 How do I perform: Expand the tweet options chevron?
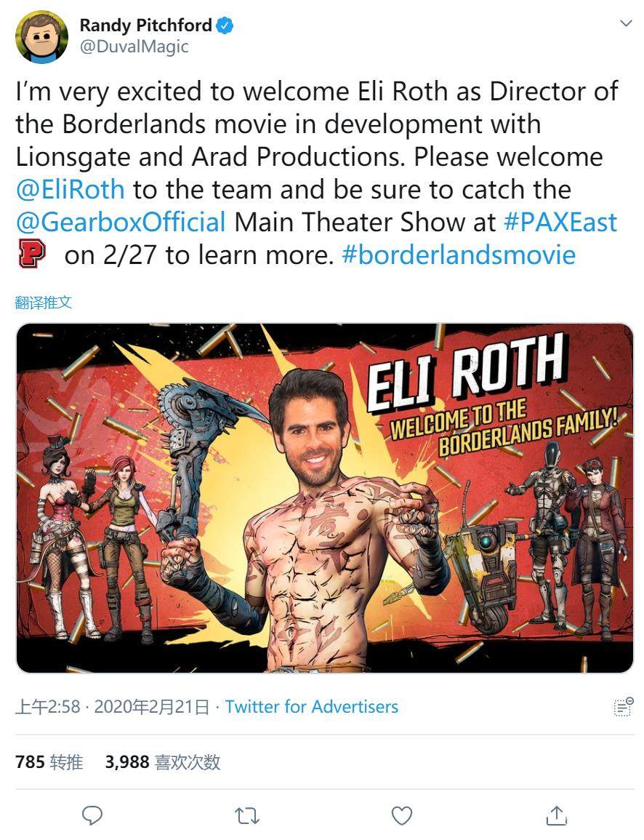[626, 23]
